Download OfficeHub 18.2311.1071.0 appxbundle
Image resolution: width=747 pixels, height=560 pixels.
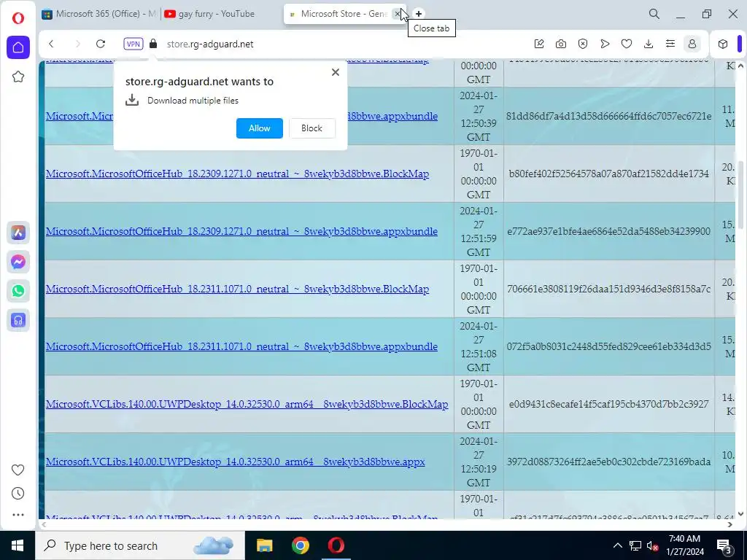[x=241, y=346]
